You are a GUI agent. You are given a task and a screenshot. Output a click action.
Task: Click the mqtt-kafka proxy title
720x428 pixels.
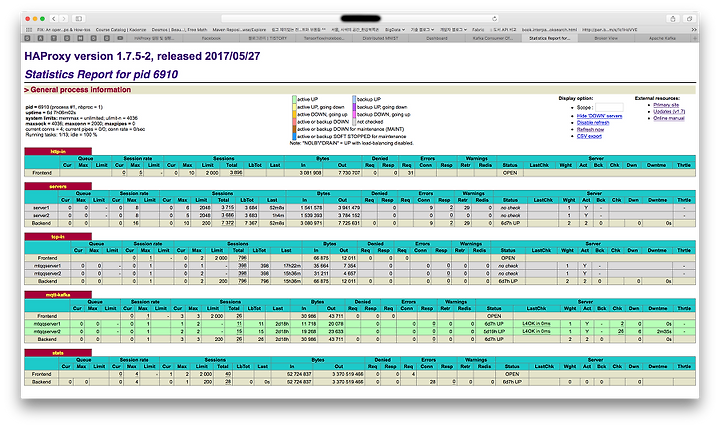coord(58,294)
